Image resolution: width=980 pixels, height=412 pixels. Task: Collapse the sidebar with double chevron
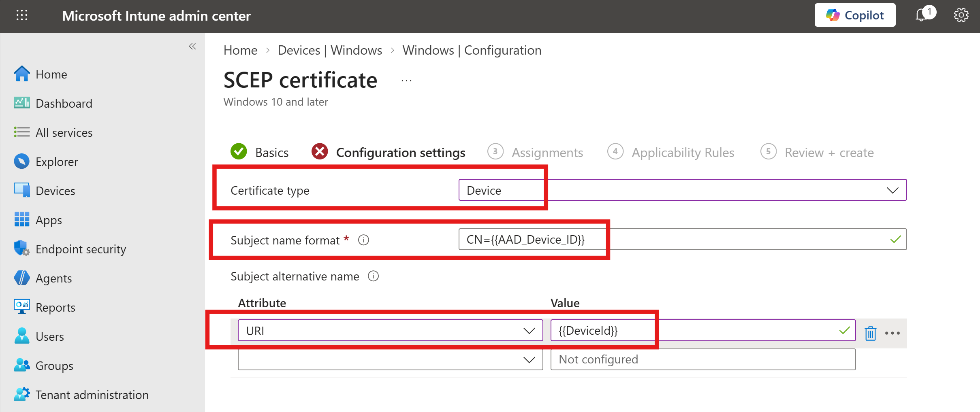point(192,46)
